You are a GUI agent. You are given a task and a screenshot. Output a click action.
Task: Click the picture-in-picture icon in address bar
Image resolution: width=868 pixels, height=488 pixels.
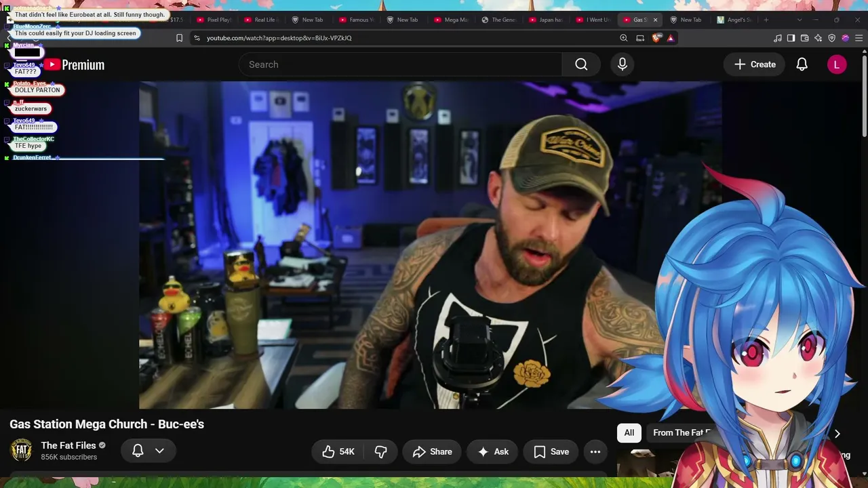pos(640,38)
